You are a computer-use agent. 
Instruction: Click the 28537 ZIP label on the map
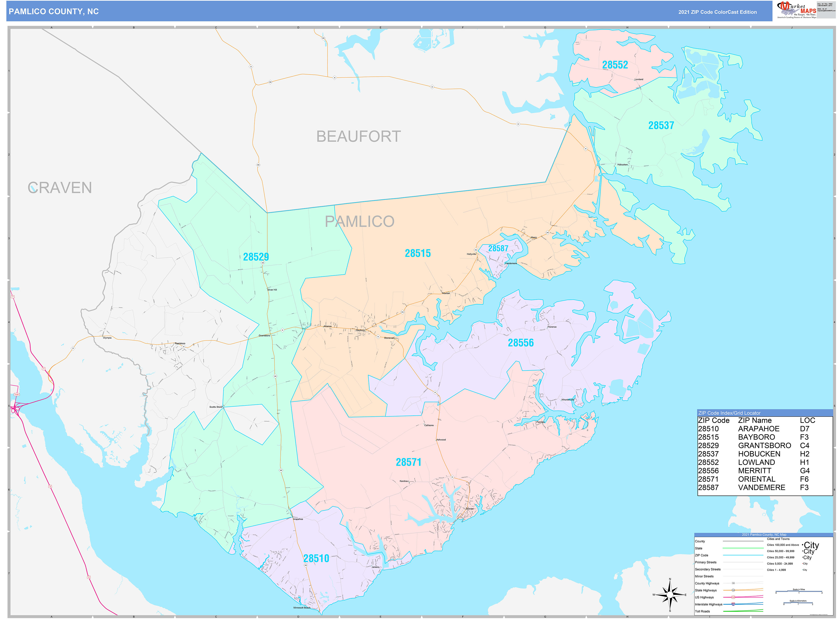click(661, 125)
